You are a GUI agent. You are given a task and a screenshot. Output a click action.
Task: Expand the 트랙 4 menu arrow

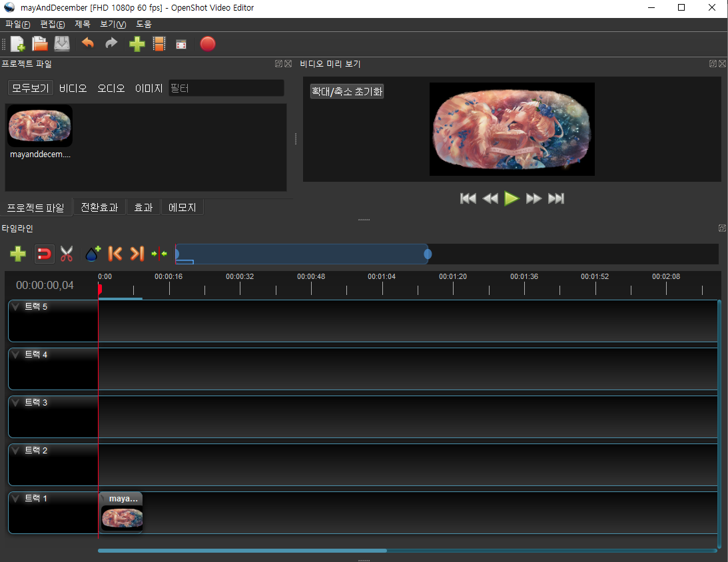point(16,354)
